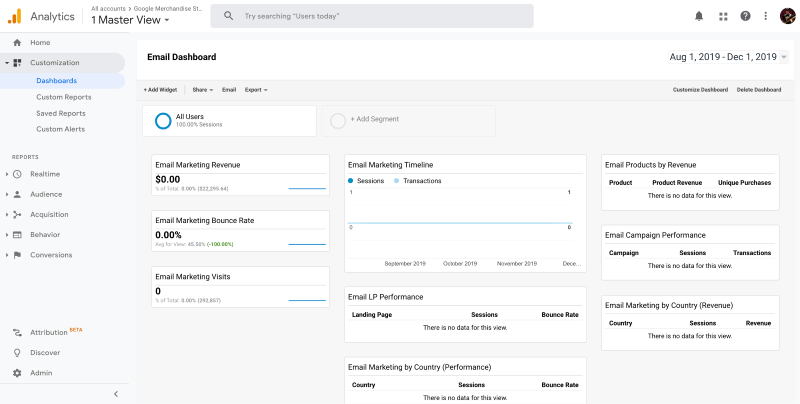Click + Add Segment

click(374, 119)
